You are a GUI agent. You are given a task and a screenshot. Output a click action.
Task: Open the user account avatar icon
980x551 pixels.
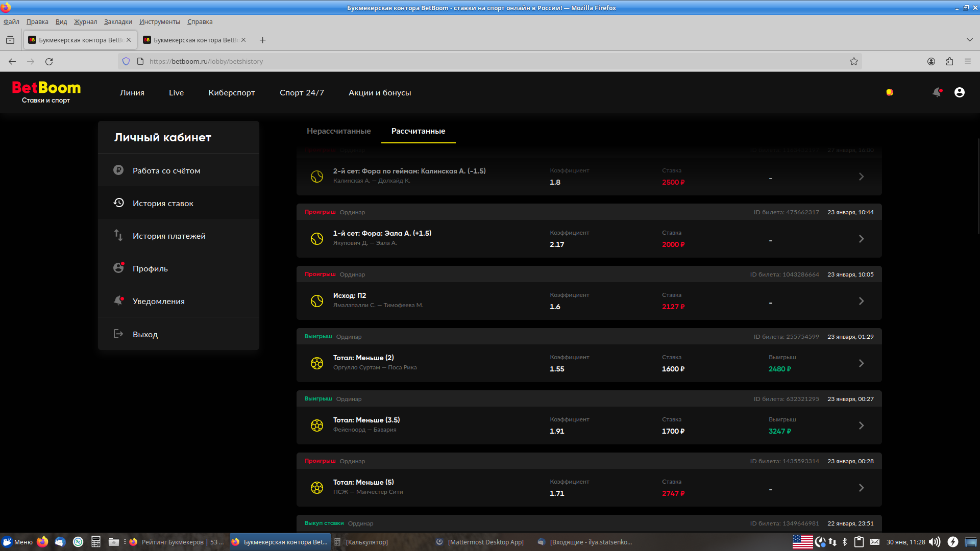[x=960, y=92]
